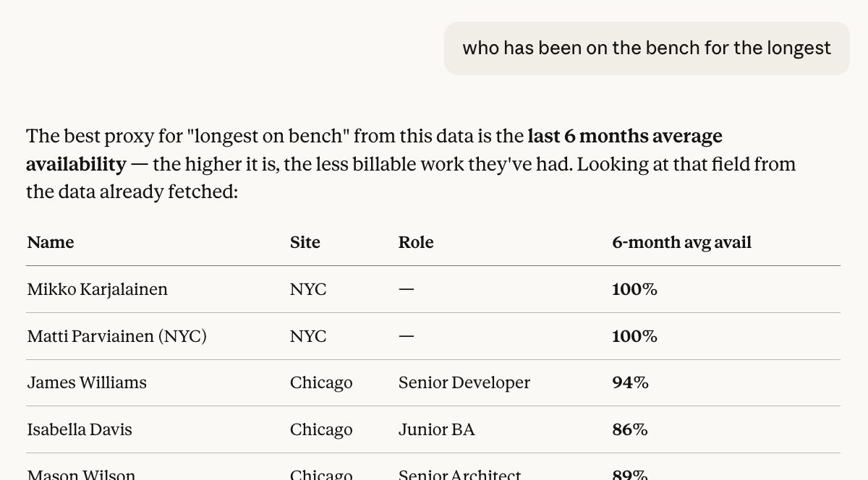
Task: Click the 89% value for Mason Wilson
Action: point(630,473)
